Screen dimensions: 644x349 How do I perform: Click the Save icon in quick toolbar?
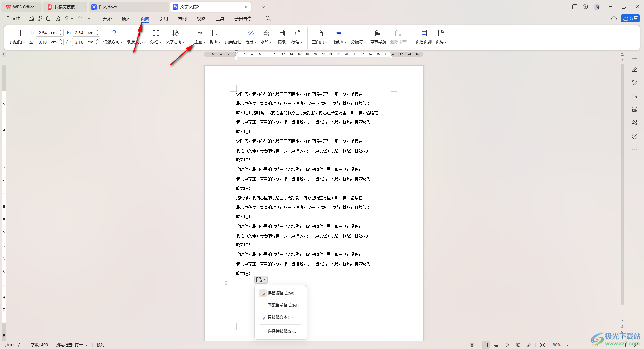[31, 18]
